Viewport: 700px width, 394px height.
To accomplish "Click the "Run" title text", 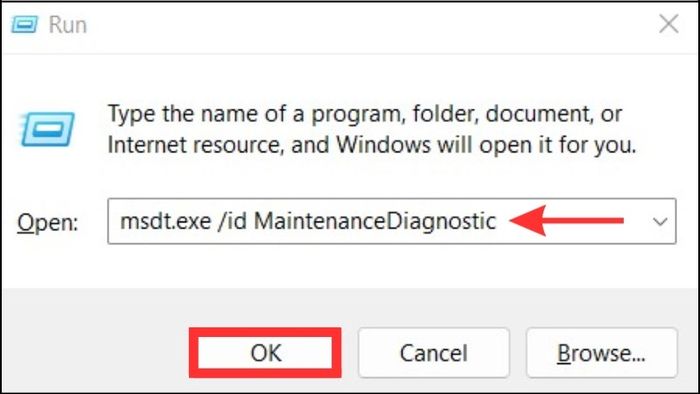I will tap(67, 25).
